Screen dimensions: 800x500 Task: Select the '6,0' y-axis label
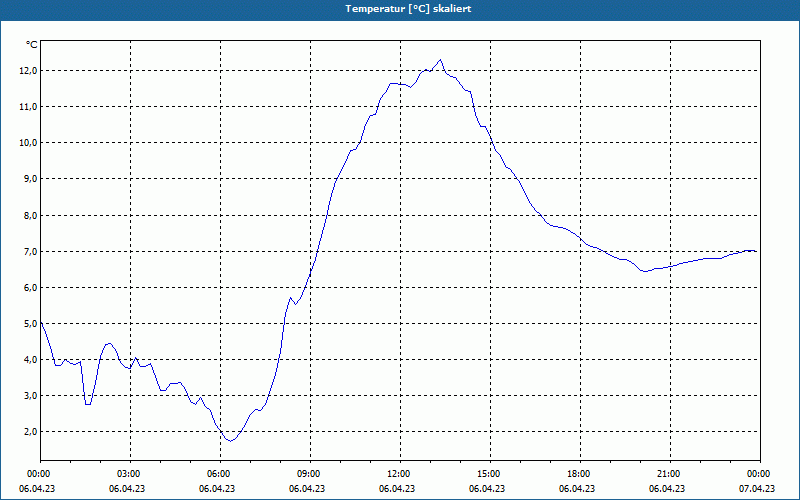(31, 287)
